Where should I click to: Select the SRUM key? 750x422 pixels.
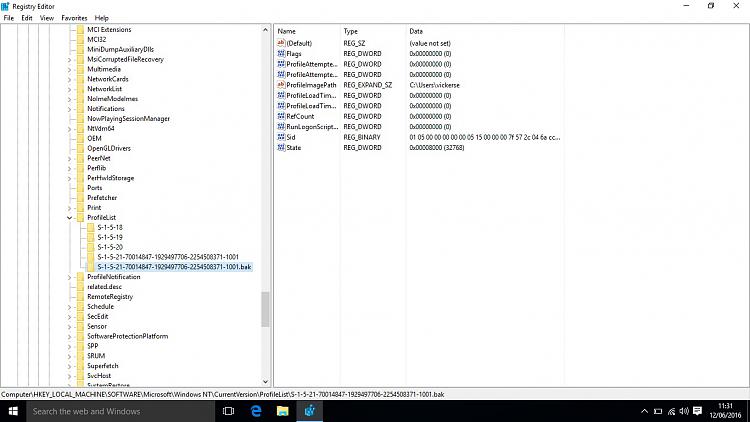[96, 356]
